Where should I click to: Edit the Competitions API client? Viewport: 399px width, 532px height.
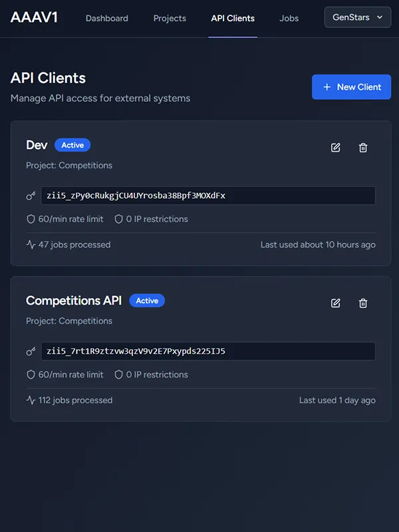pos(336,303)
